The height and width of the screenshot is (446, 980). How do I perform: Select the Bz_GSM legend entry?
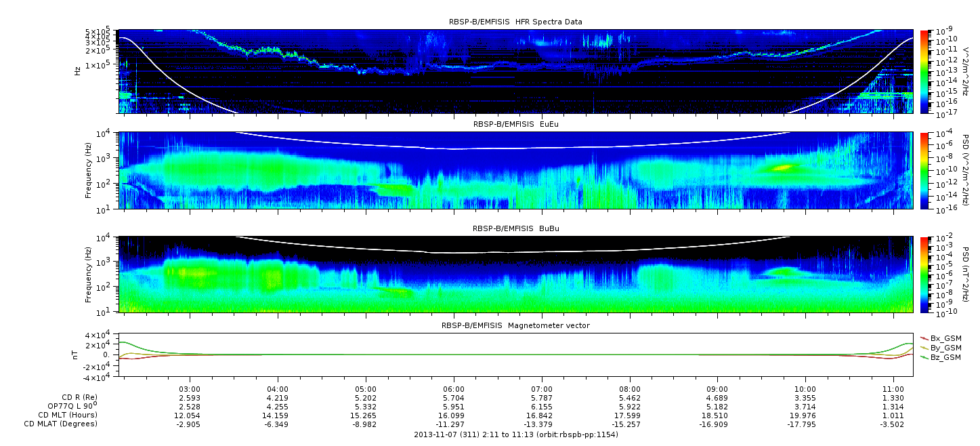pyautogui.click(x=941, y=357)
